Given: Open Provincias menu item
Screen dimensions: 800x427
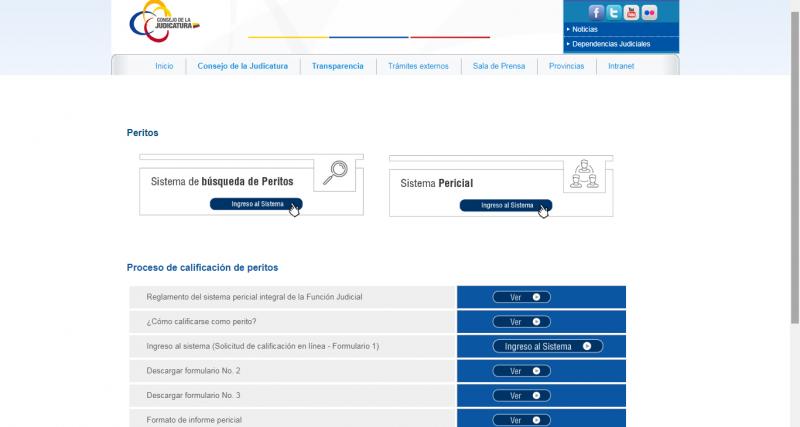Looking at the screenshot, I should coord(566,66).
